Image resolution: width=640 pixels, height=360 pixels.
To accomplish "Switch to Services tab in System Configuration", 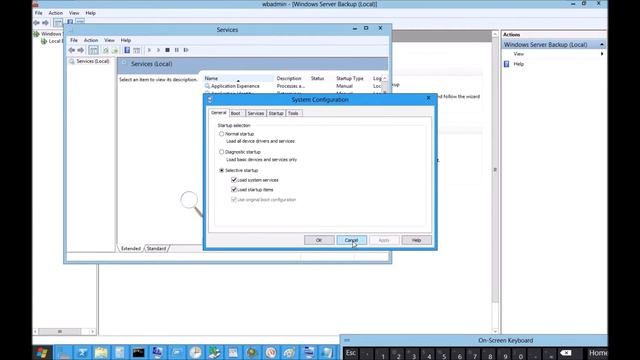I will 256,113.
